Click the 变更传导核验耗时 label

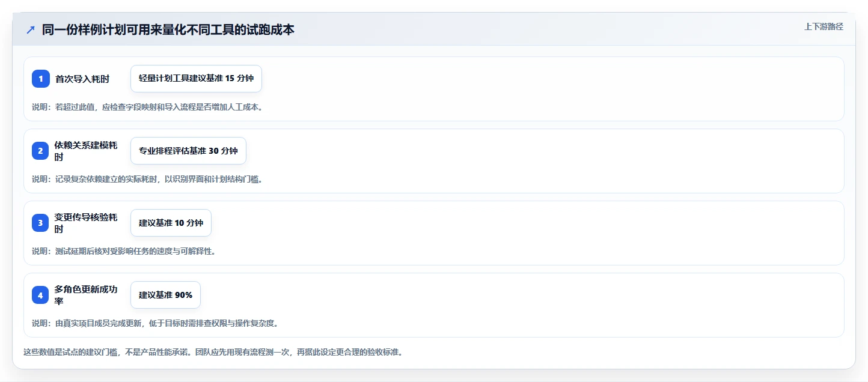pos(86,223)
